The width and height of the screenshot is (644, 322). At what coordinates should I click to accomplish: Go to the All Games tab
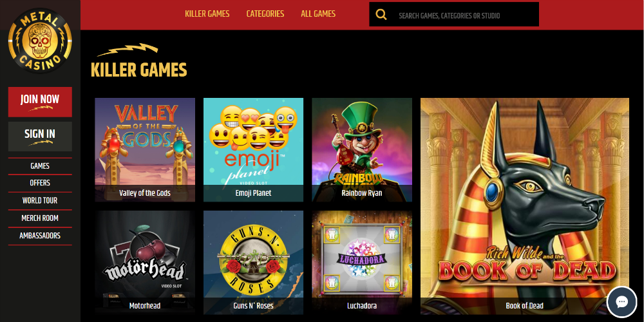click(x=318, y=14)
